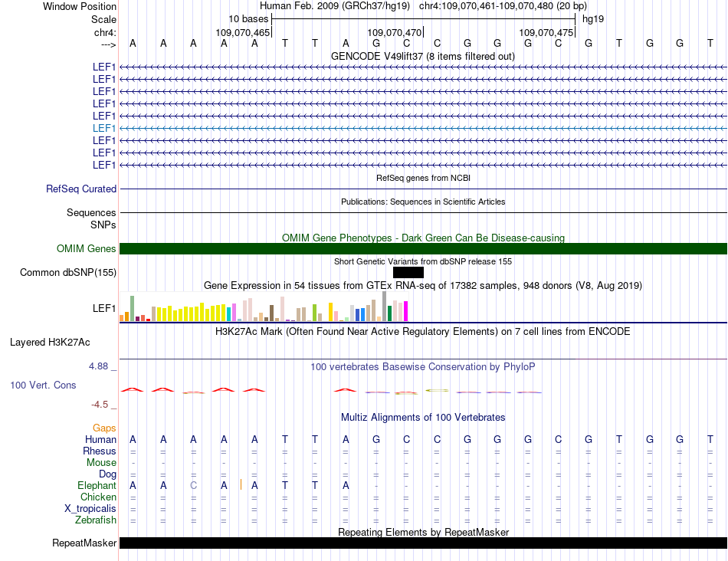The width and height of the screenshot is (728, 561).
Task: Select the "Elephant" alignment row label
Action: [97, 486]
